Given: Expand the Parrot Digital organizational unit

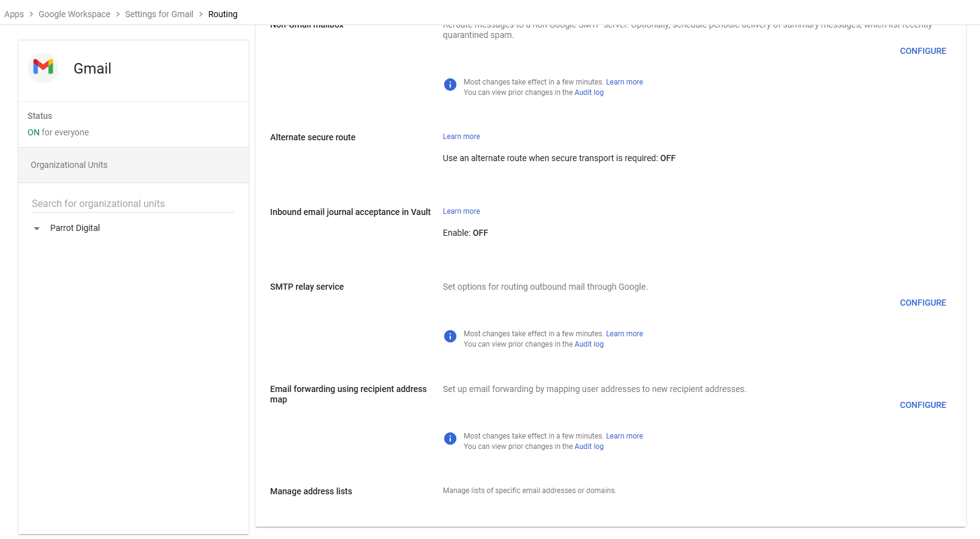Looking at the screenshot, I should 37,228.
